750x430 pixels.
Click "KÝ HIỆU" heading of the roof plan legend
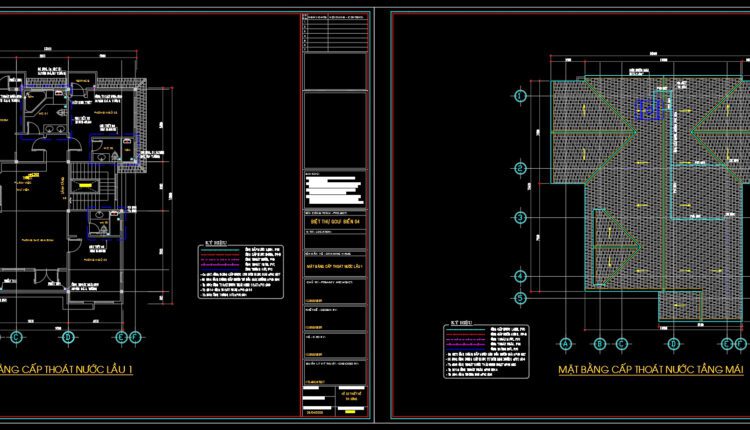click(x=462, y=323)
